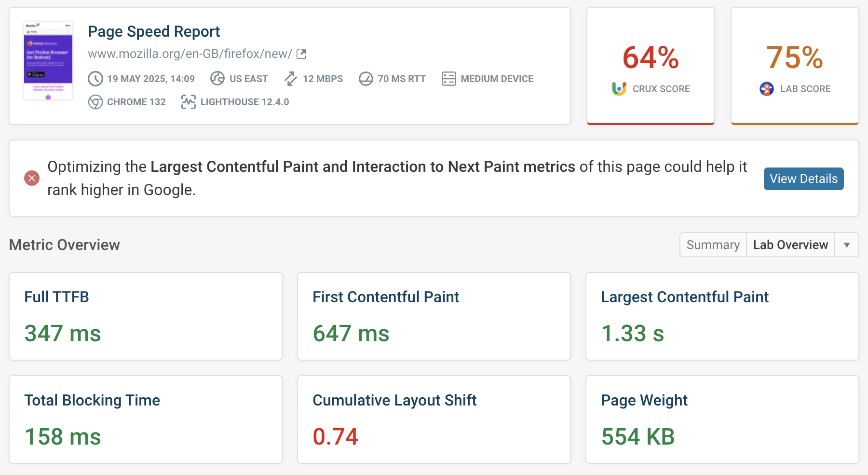Open the external link icon beside the URL

click(301, 54)
